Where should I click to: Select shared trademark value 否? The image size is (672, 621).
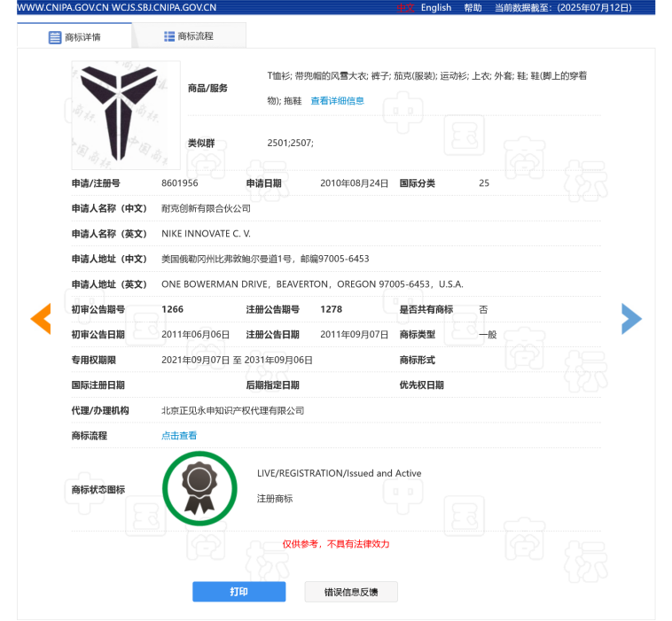pos(483,309)
